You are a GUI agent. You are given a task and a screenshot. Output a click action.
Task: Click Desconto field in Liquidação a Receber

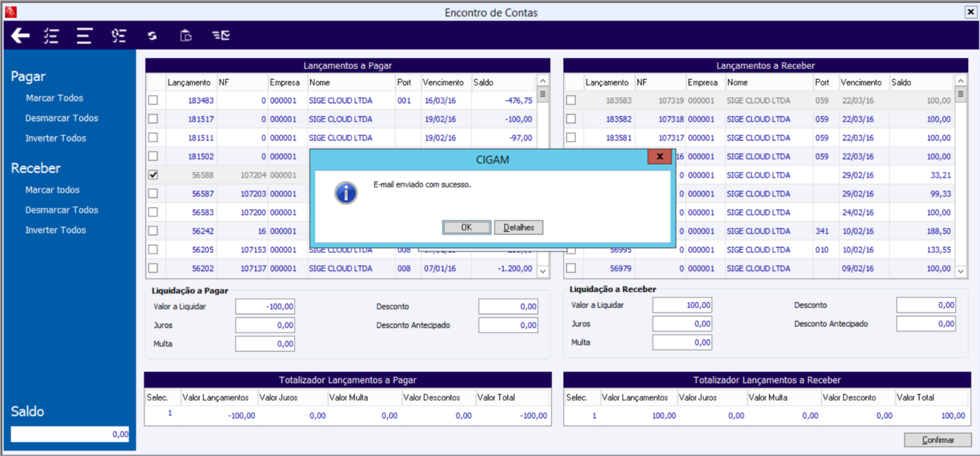point(926,305)
